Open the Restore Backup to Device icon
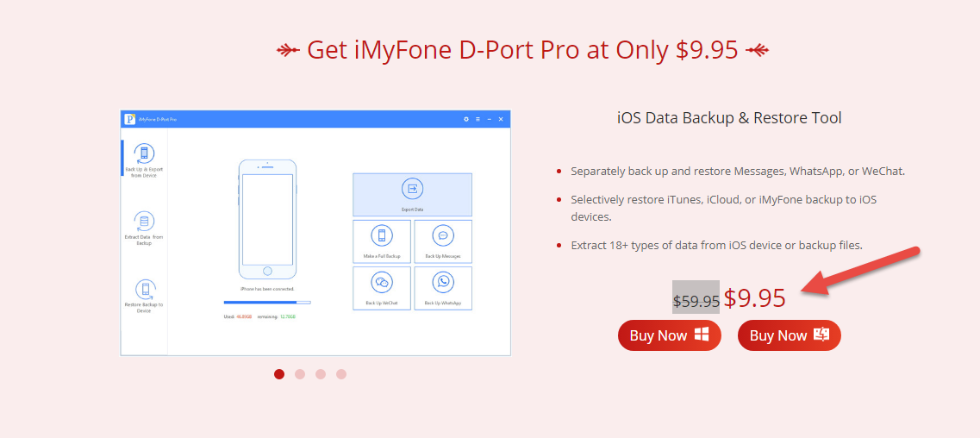 [x=144, y=289]
